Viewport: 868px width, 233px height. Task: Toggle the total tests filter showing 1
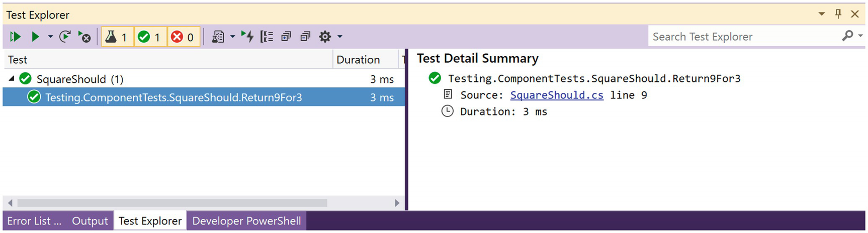(x=117, y=37)
